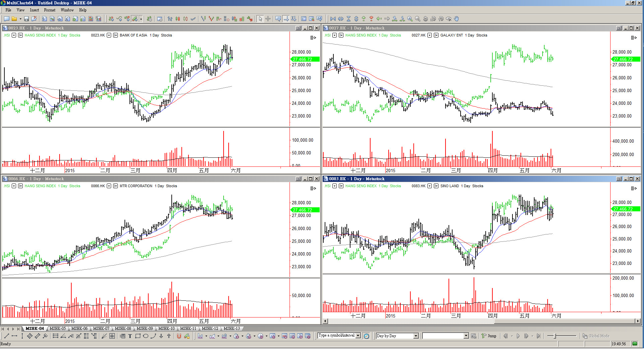Click the Save workspace floppy disk icon

point(26,19)
